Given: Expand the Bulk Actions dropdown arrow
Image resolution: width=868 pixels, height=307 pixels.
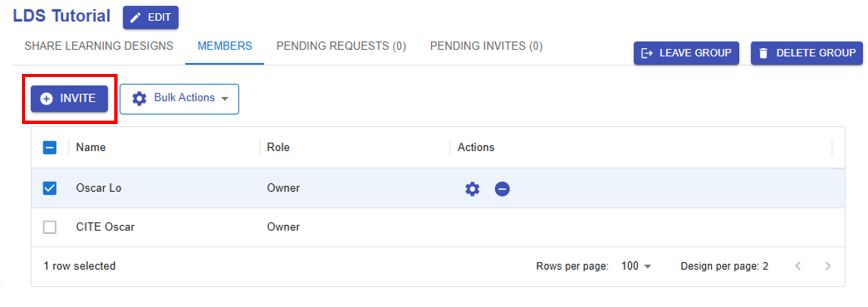Looking at the screenshot, I should point(225,99).
